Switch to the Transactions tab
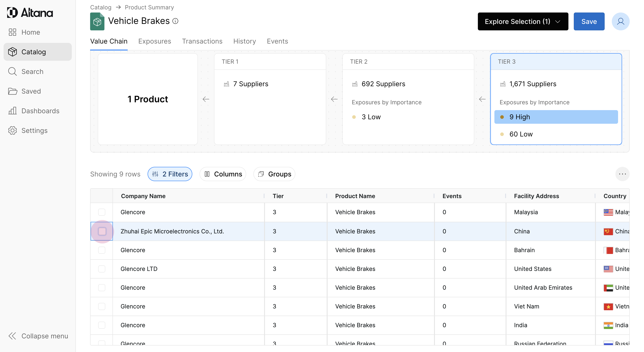Image resolution: width=644 pixels, height=352 pixels. pyautogui.click(x=202, y=41)
